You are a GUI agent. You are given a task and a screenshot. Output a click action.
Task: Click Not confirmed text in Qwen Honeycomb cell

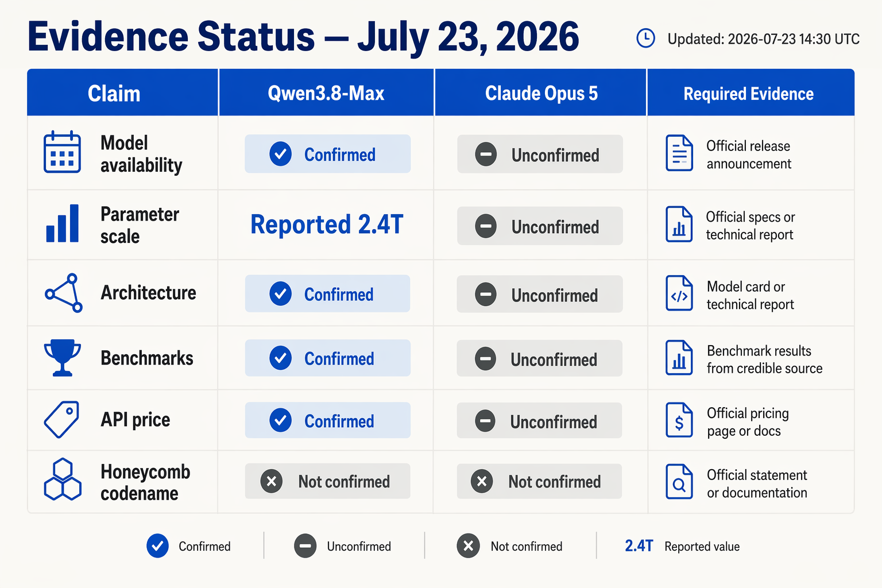[344, 481]
